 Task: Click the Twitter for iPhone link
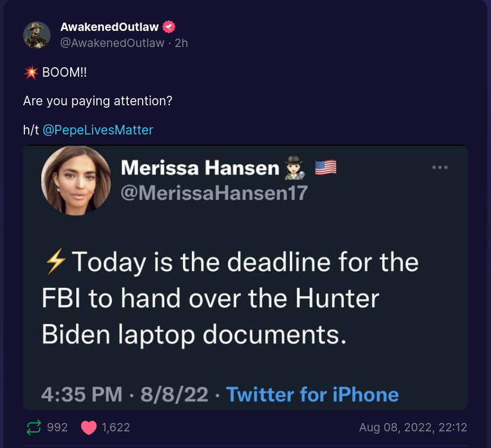pyautogui.click(x=312, y=394)
